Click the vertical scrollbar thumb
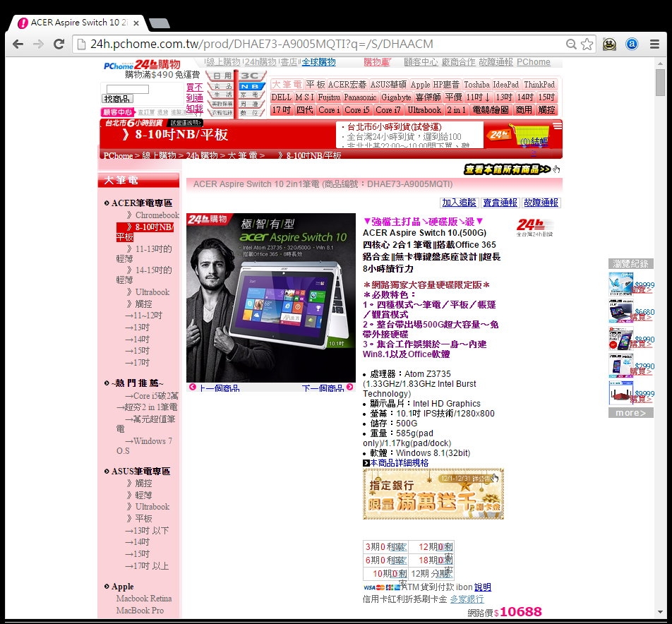672x624 pixels. tap(660, 83)
